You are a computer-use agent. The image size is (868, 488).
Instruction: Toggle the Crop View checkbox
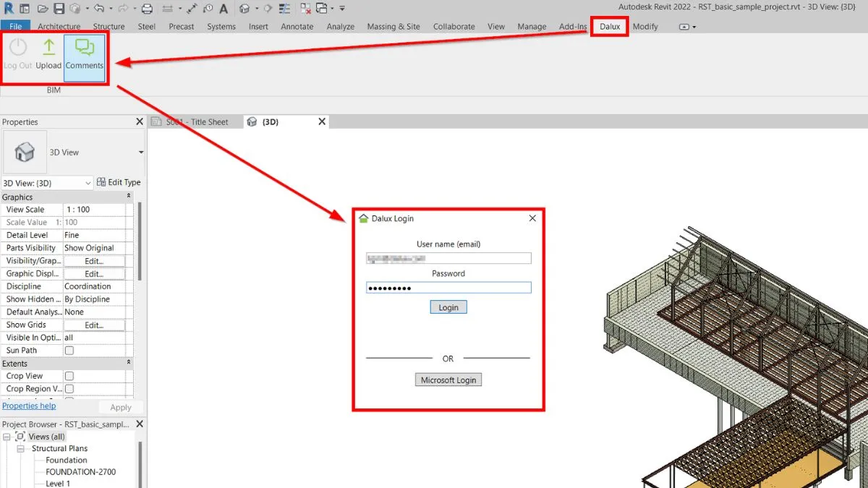(x=69, y=376)
